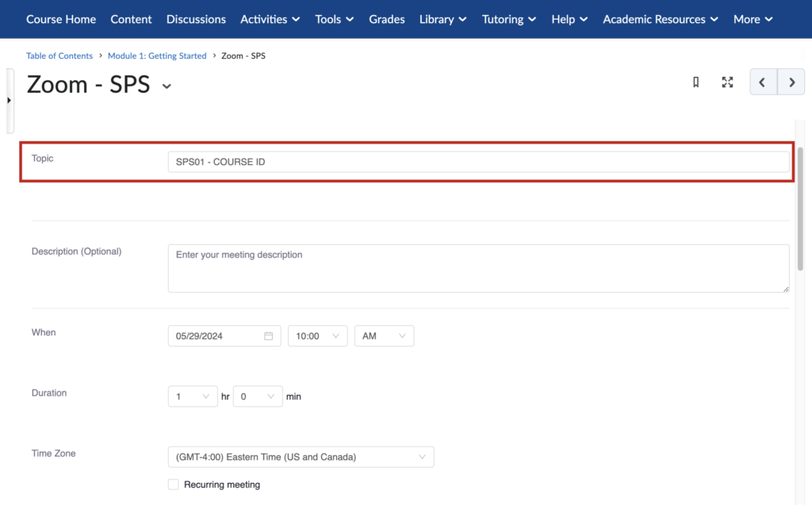Open Module 1: Getting Started
The width and height of the screenshot is (812, 517).
(157, 56)
